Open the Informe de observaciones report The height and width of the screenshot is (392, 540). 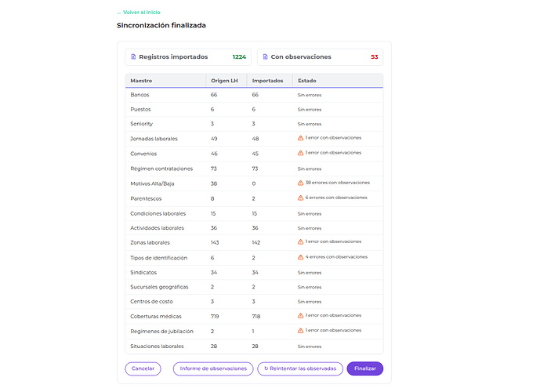point(213,368)
